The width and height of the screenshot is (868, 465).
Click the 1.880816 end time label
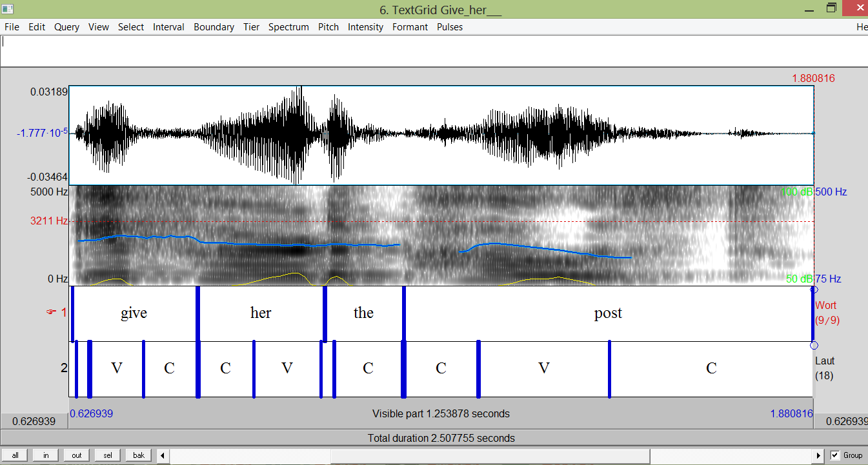(813, 79)
